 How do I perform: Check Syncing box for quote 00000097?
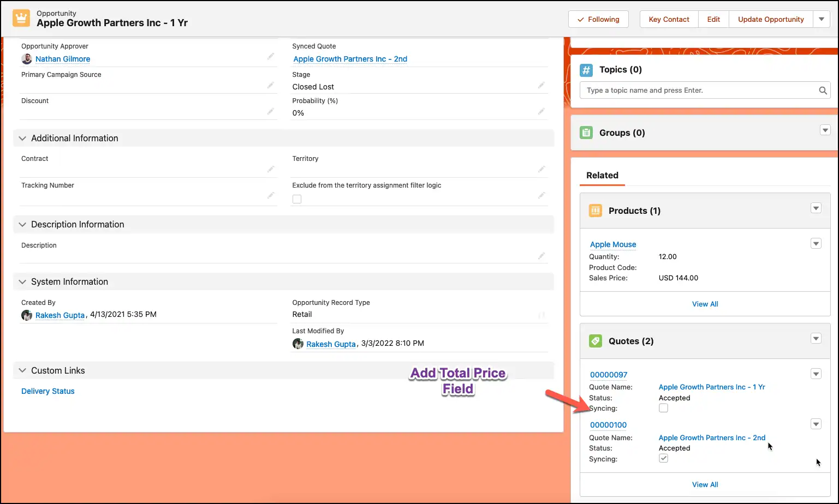663,408
